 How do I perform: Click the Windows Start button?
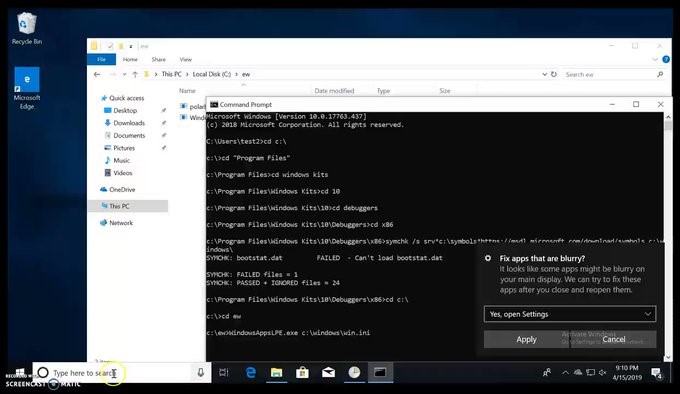point(20,372)
